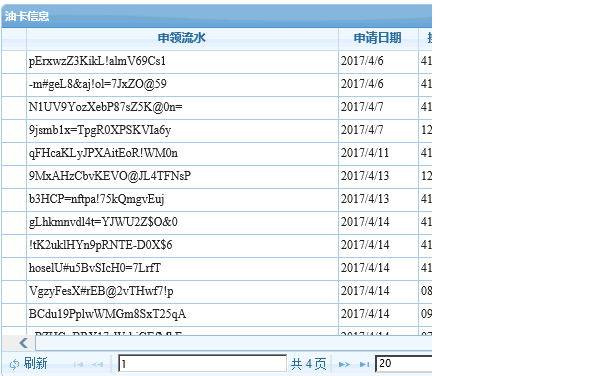Click the 共 4 页 page count label

pos(309,364)
